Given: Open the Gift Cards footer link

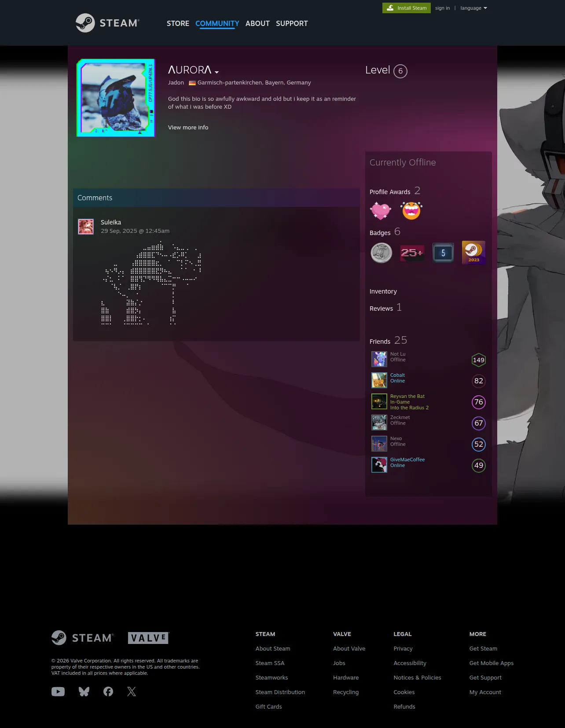Looking at the screenshot, I should pyautogui.click(x=268, y=706).
